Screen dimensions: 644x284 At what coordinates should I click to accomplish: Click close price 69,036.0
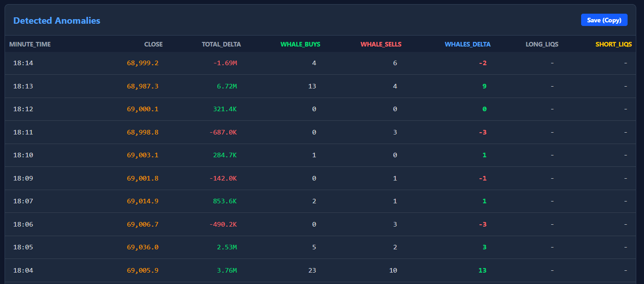143,247
